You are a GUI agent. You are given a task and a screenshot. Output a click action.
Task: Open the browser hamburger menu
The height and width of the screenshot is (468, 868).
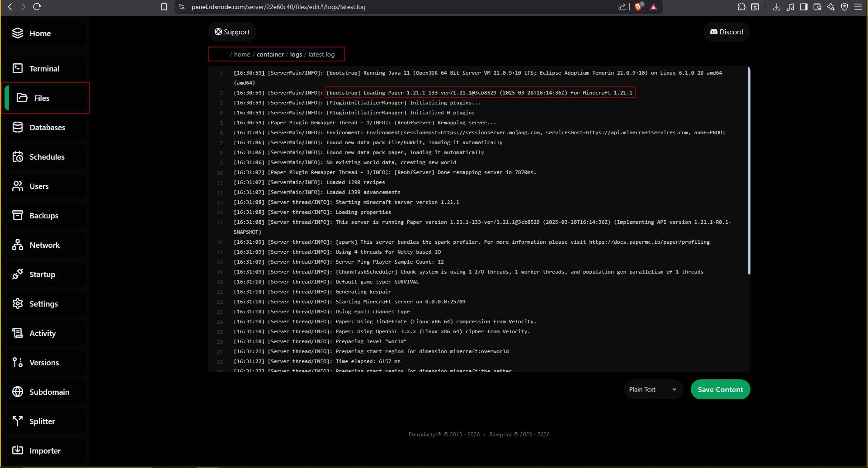click(858, 7)
